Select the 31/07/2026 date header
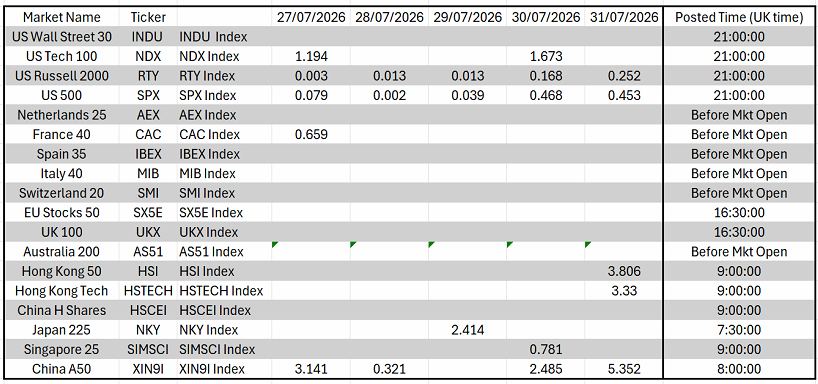 point(624,17)
